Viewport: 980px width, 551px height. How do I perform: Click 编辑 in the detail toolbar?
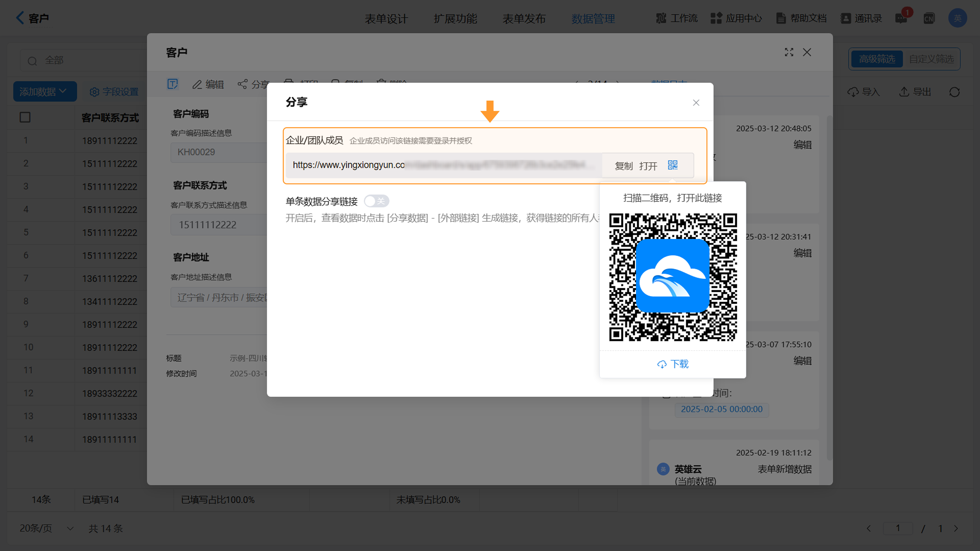pyautogui.click(x=208, y=85)
